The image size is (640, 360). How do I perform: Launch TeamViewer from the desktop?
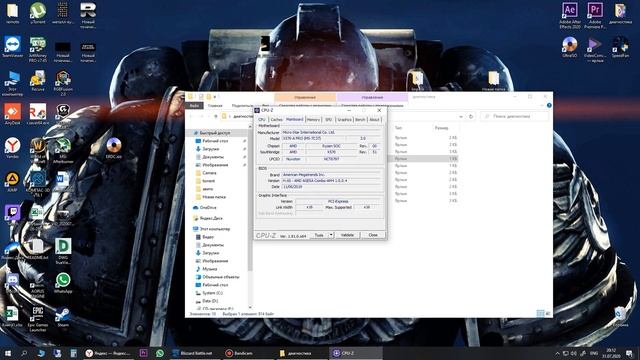click(13, 47)
